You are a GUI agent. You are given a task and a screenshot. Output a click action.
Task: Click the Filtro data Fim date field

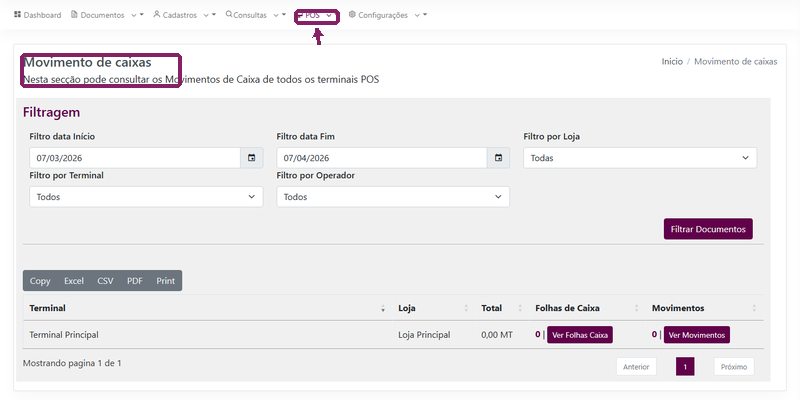(382, 158)
